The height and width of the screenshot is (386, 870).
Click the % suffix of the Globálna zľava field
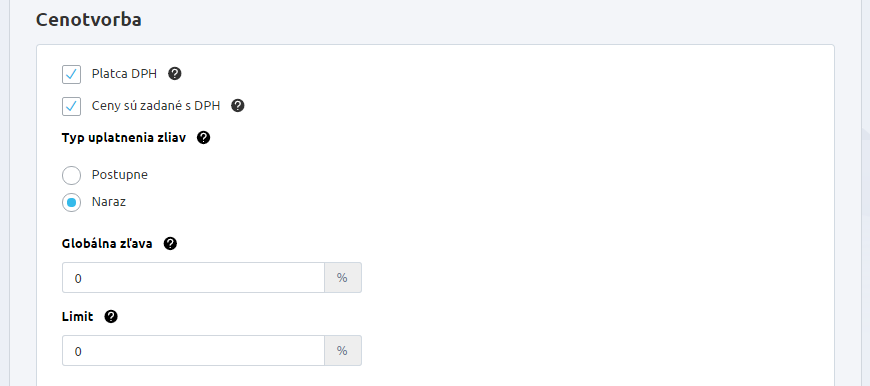pos(342,277)
